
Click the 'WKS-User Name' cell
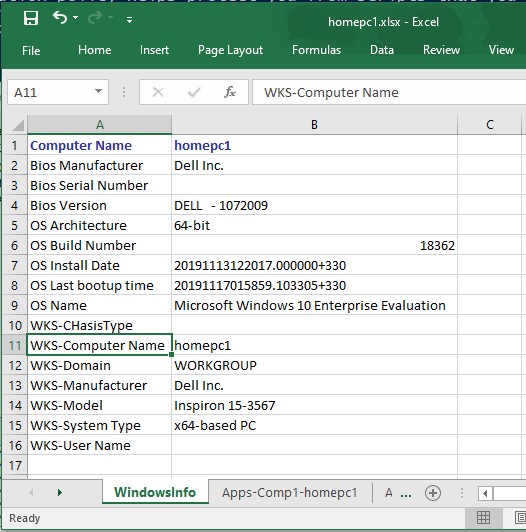tap(99, 446)
